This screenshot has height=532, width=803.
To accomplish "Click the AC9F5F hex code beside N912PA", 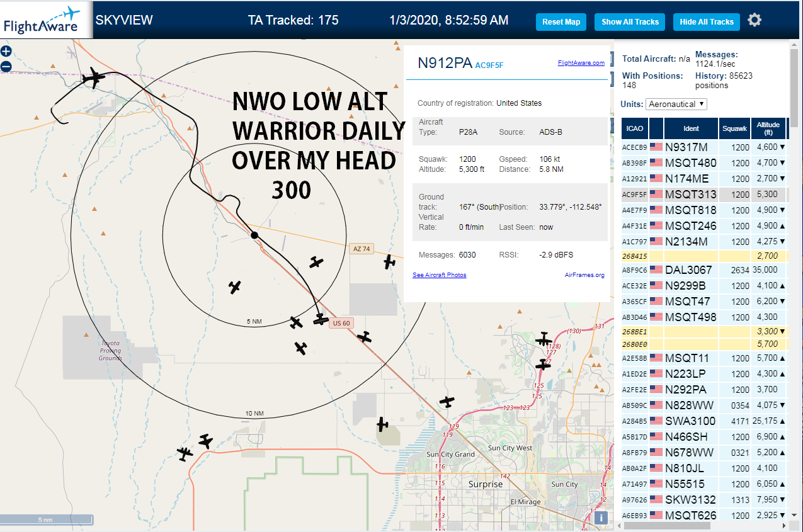I will coord(489,65).
